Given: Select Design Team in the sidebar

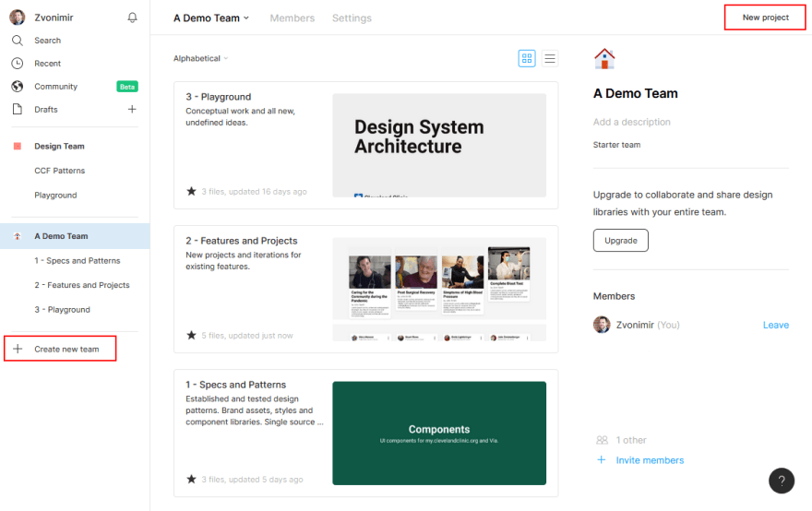Looking at the screenshot, I should (60, 146).
